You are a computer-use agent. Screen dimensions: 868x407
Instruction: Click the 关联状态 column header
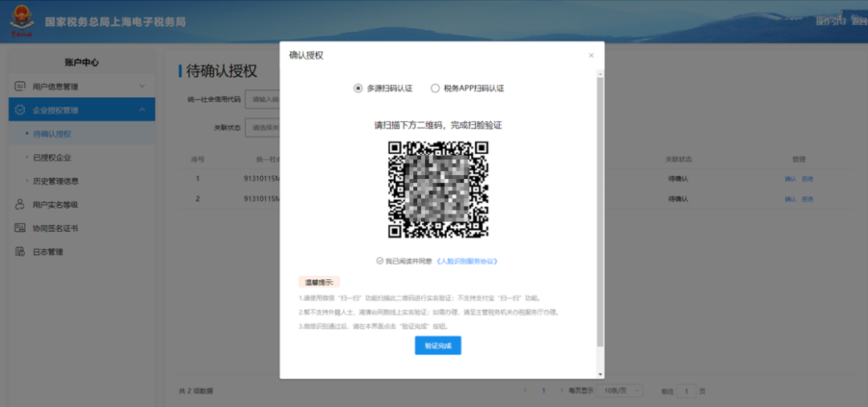[678, 159]
